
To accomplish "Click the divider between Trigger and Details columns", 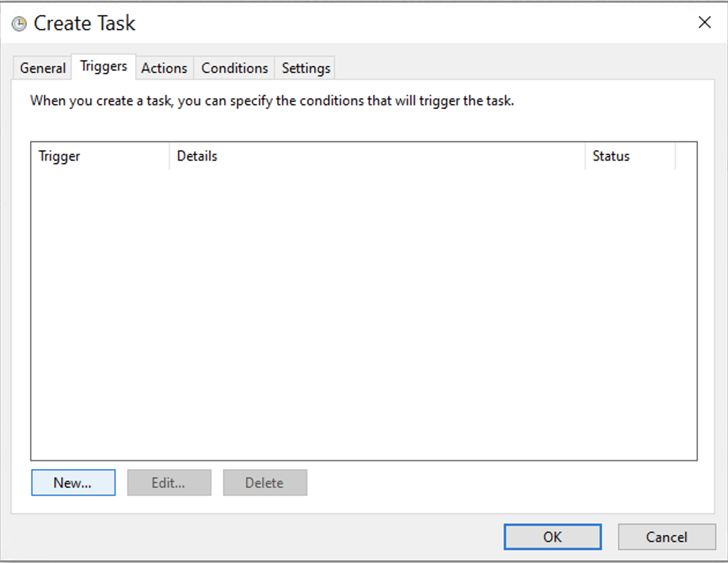I will pos(169,155).
